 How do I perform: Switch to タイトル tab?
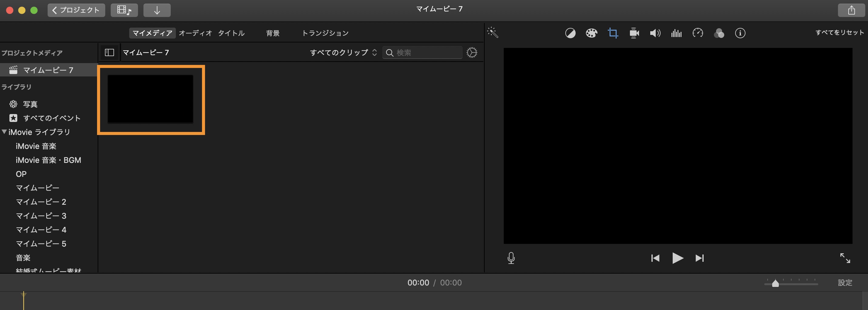pos(231,33)
